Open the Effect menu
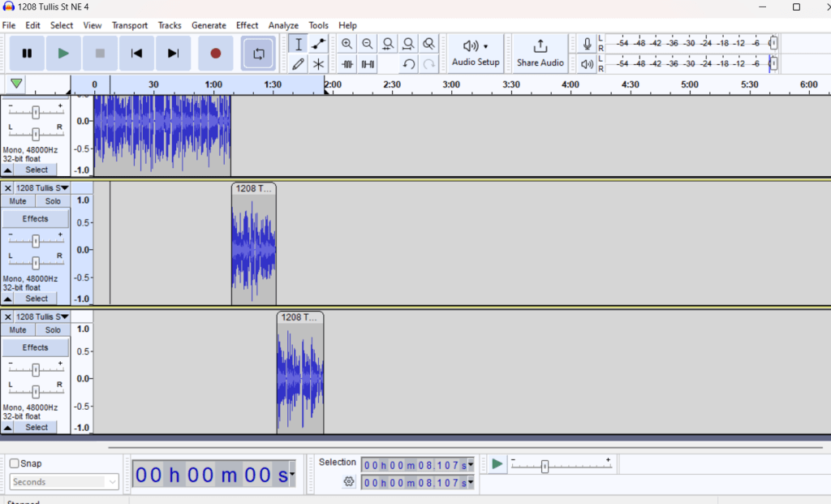The height and width of the screenshot is (504, 831). pyautogui.click(x=247, y=25)
